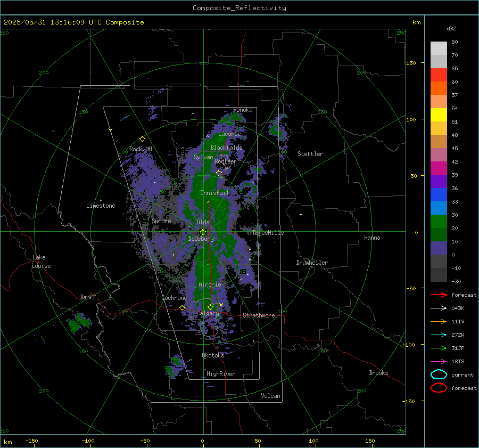Click the white plus marker west of Hanna
The width and height of the screenshot is (479, 448).
click(x=301, y=214)
